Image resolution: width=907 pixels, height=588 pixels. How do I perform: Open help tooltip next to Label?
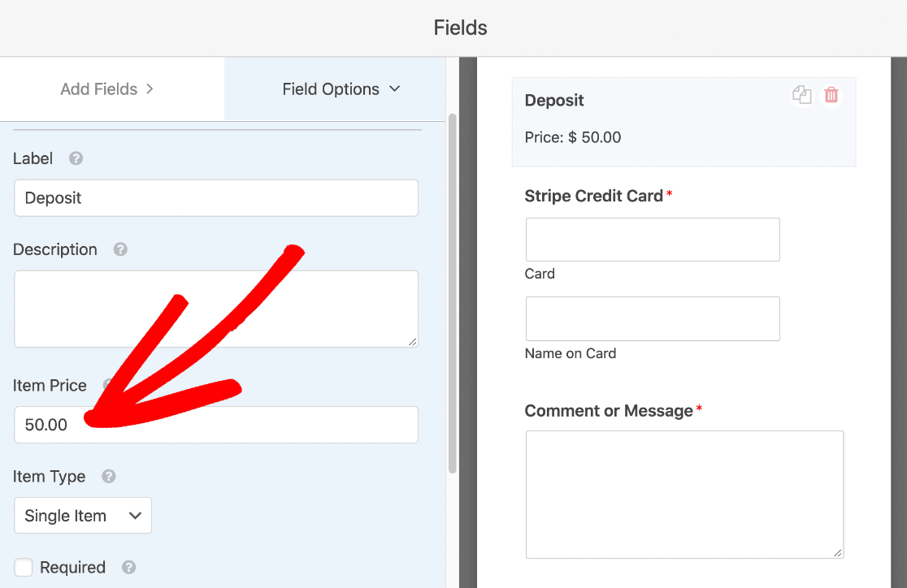[x=76, y=158]
